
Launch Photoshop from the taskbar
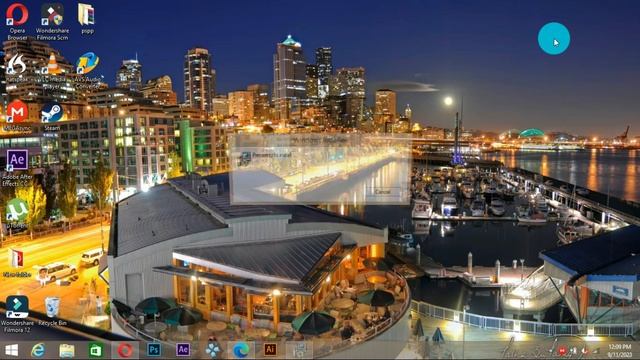tap(154, 350)
